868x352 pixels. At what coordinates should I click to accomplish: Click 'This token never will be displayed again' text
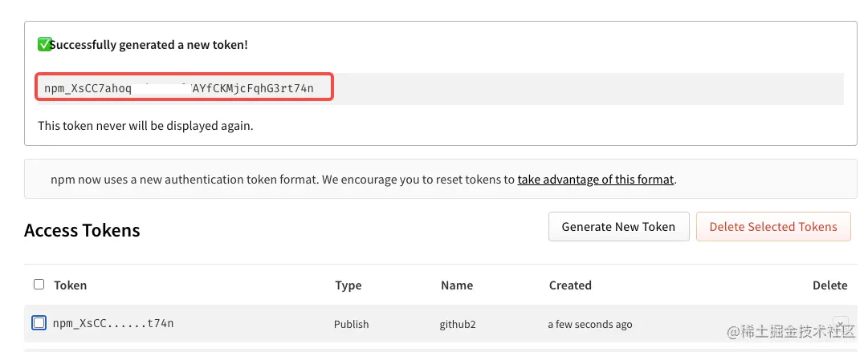tap(145, 126)
